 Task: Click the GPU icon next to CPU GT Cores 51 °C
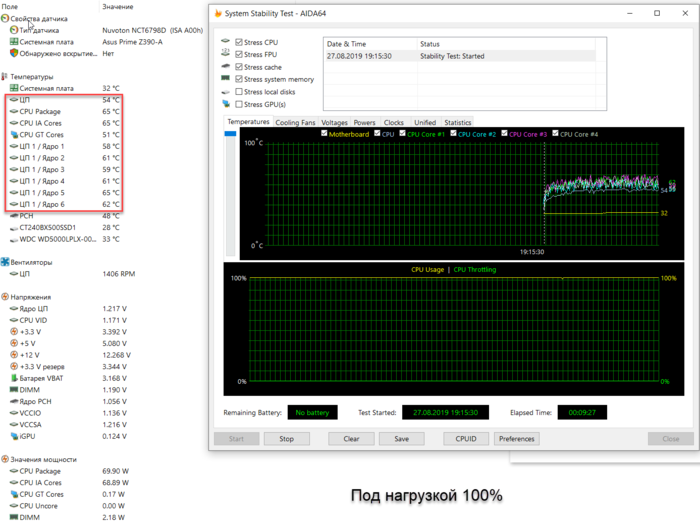[x=14, y=134]
